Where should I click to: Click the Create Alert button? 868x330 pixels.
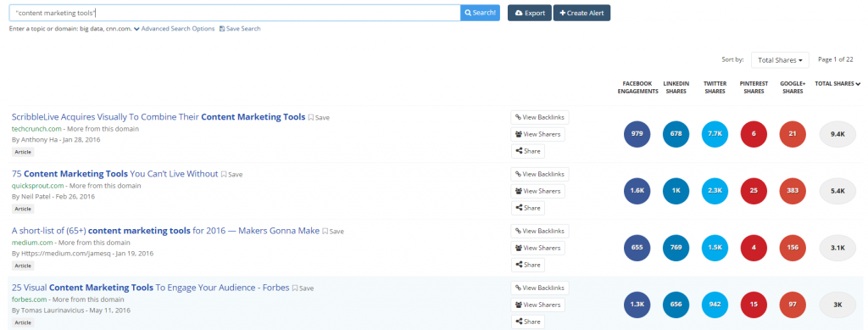pos(581,13)
